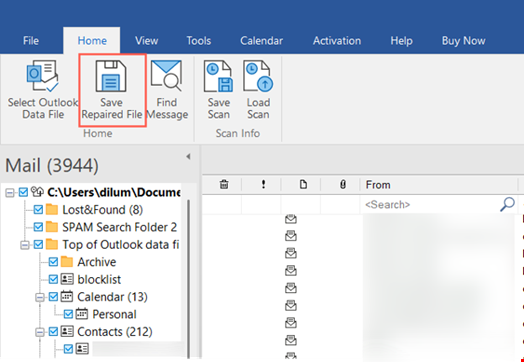Collapse the Calendar (13) node
The image size is (524, 362).
(x=40, y=297)
